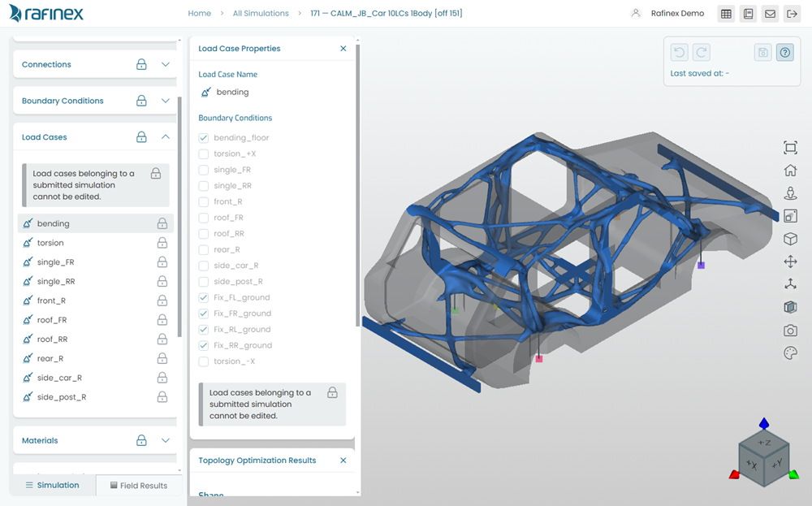The height and width of the screenshot is (506, 812).
Task: Close the Topology Optimization Results panel
Action: pyautogui.click(x=343, y=461)
